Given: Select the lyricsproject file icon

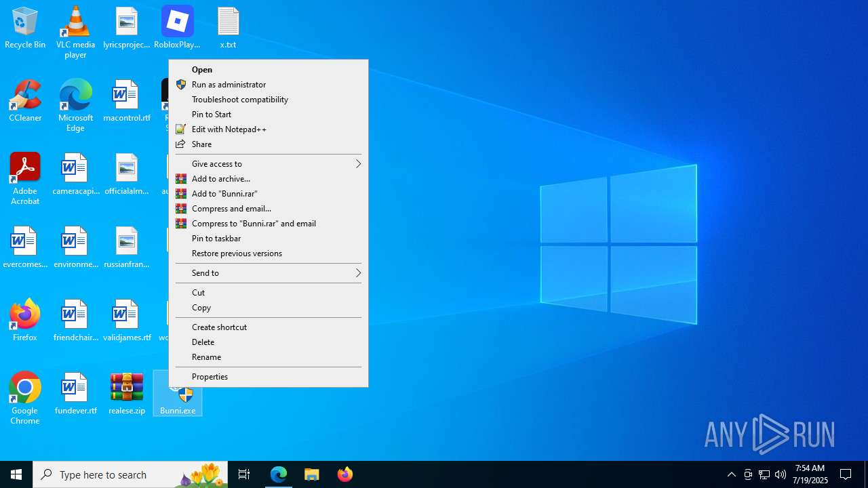Looking at the screenshot, I should click(126, 28).
